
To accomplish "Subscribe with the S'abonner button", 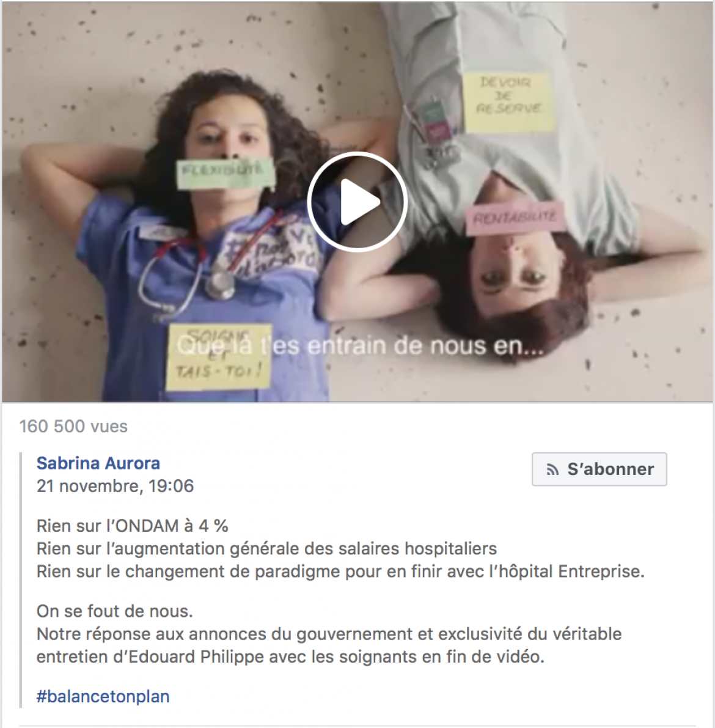I will [599, 469].
